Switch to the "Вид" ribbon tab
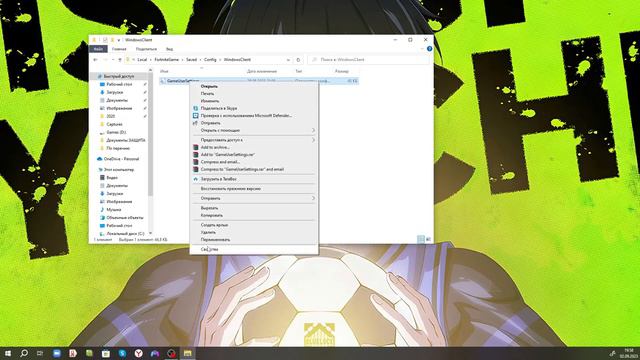 point(169,49)
